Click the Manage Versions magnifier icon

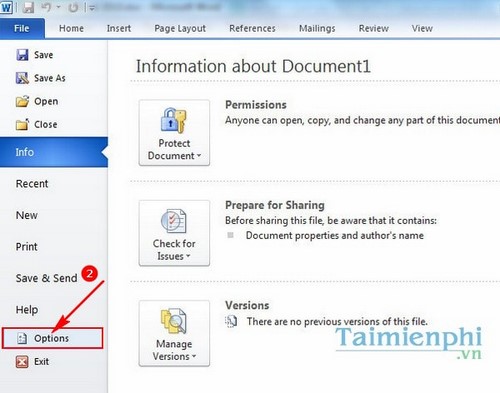174,321
